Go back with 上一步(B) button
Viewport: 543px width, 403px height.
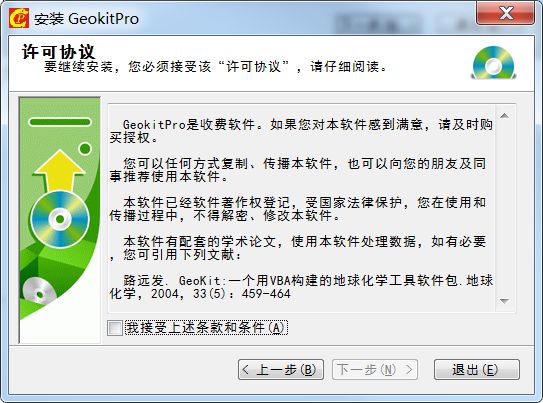[x=281, y=369]
